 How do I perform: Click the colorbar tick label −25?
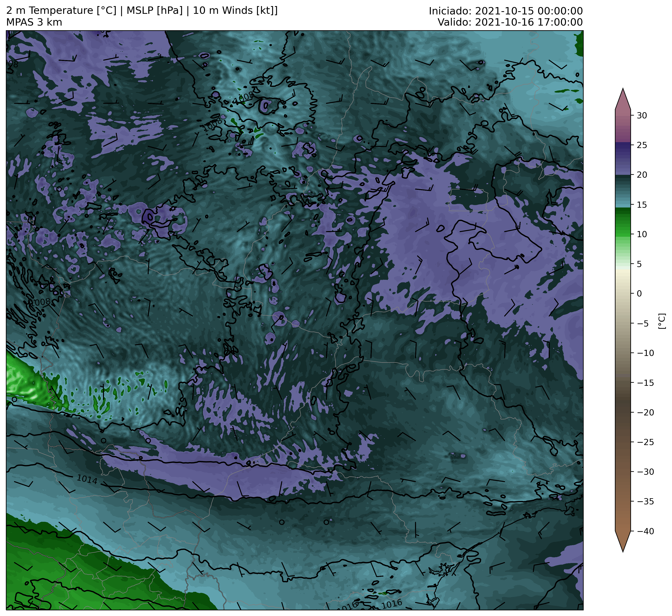point(645,442)
